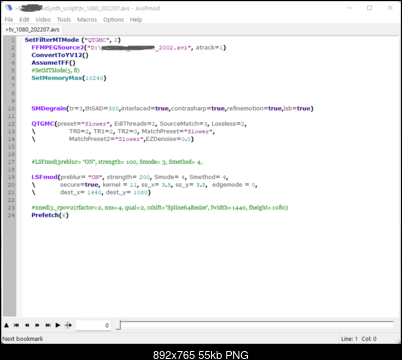Viewport: 402px width, 360px height.
Task: Toggle the video preview triangle button
Action: click(6, 325)
